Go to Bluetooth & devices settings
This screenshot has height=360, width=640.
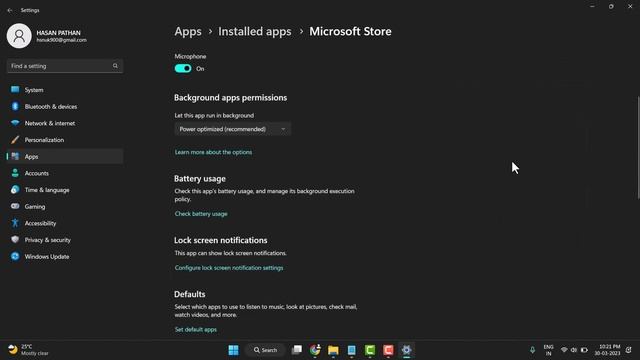64,107
